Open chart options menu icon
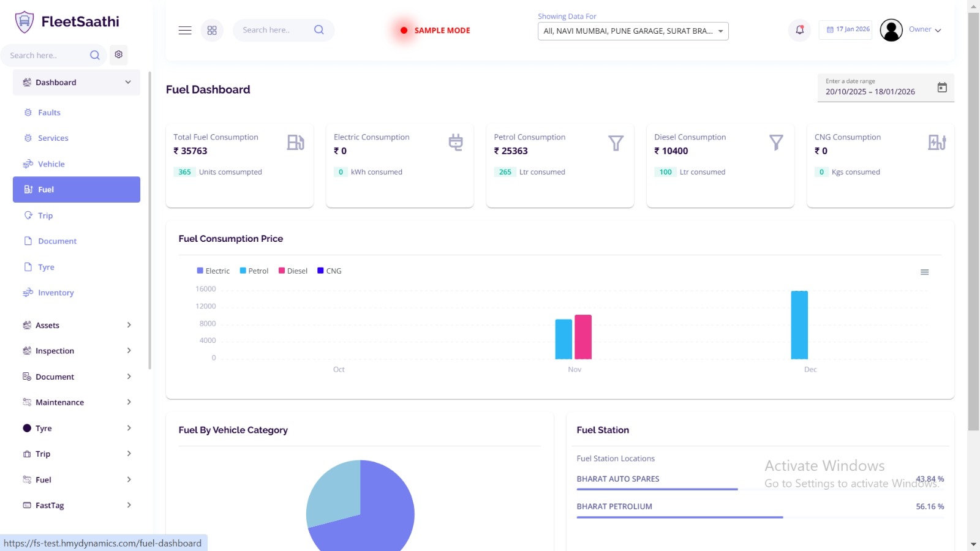Viewport: 980px width, 551px height. (x=924, y=272)
